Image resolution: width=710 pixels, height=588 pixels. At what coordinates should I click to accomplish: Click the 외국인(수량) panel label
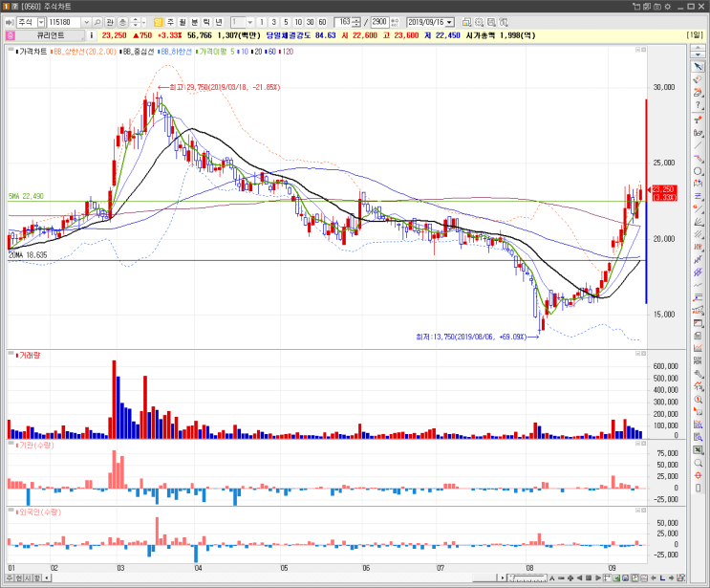click(x=40, y=512)
